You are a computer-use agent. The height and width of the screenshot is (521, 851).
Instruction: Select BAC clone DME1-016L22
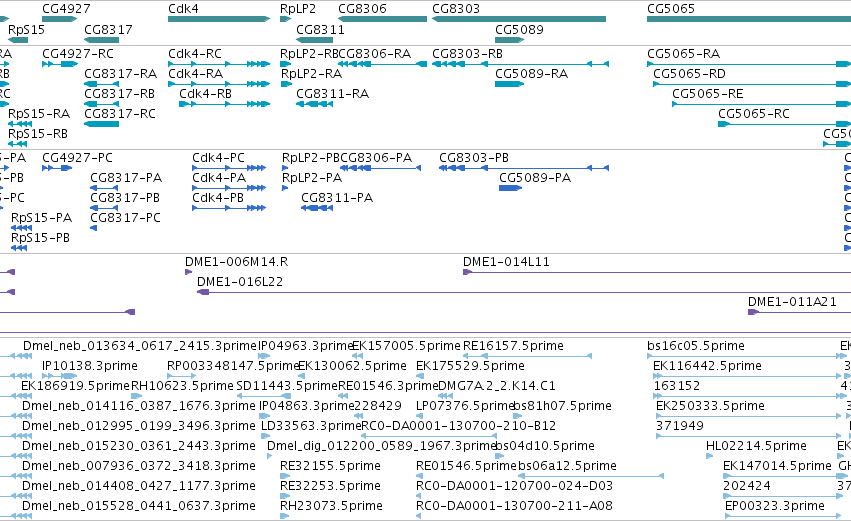pos(240,282)
